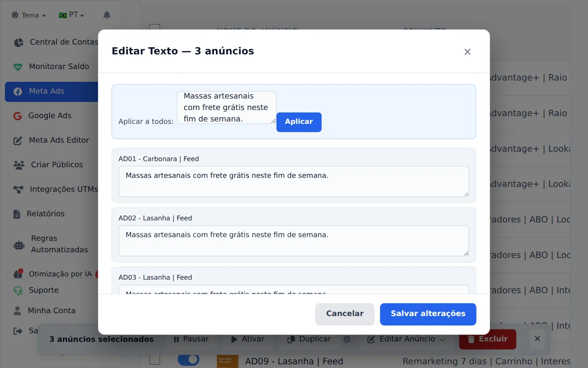
Task: Click Pausar in the selection bar
Action: pyautogui.click(x=191, y=339)
